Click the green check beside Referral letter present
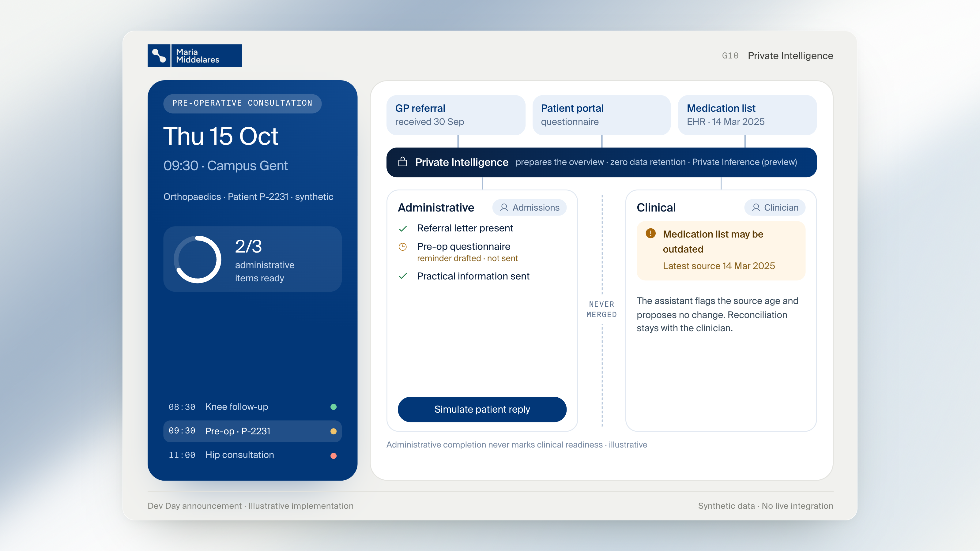The width and height of the screenshot is (980, 551). [403, 229]
